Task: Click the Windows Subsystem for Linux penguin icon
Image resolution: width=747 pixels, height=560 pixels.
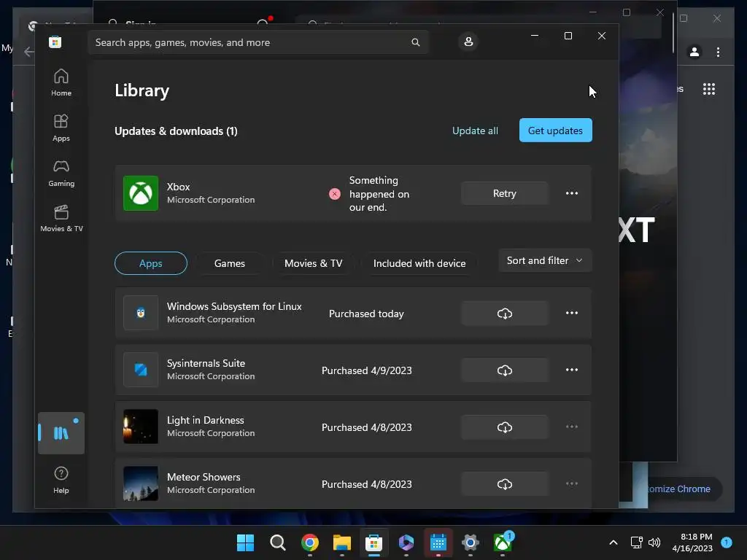Action: pos(141,313)
